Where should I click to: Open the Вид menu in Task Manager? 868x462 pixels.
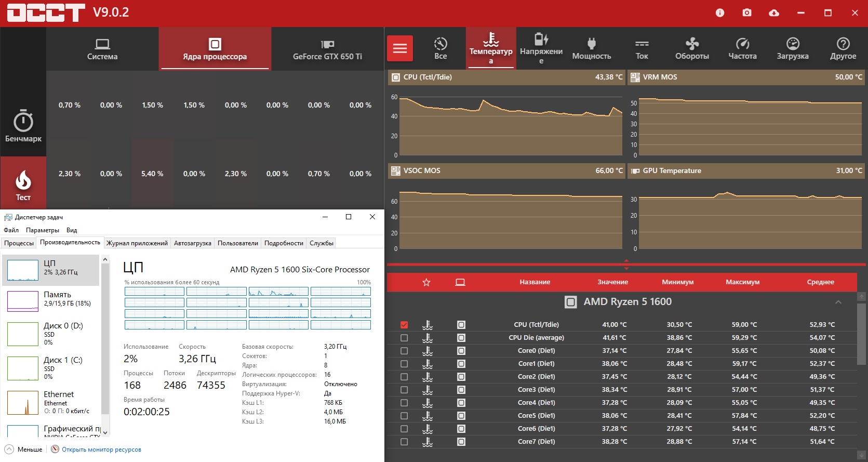point(72,230)
